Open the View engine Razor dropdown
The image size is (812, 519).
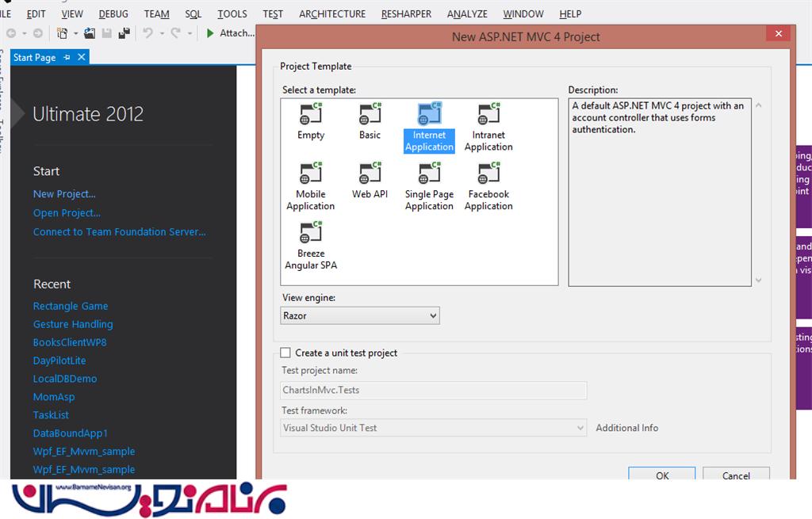pyautogui.click(x=360, y=315)
